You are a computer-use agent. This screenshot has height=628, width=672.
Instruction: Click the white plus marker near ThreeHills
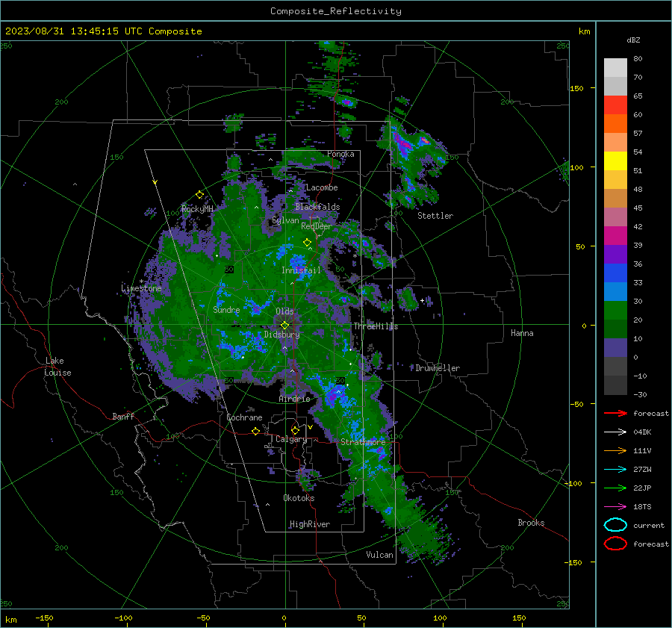point(422,300)
